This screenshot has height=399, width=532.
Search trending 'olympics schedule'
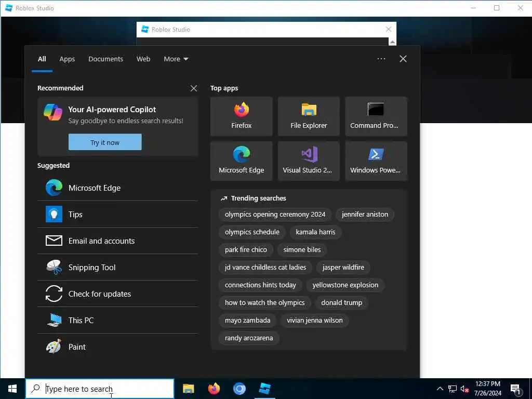[252, 232]
